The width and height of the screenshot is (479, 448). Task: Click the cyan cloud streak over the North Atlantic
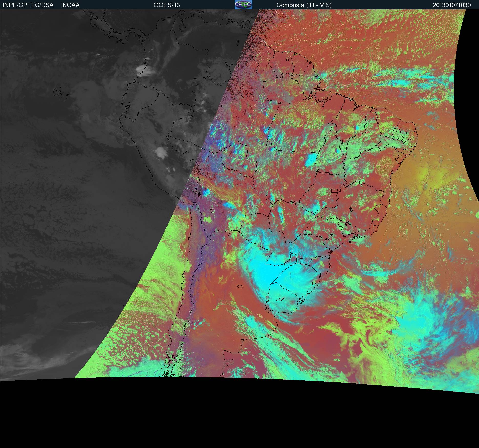(x=400, y=82)
